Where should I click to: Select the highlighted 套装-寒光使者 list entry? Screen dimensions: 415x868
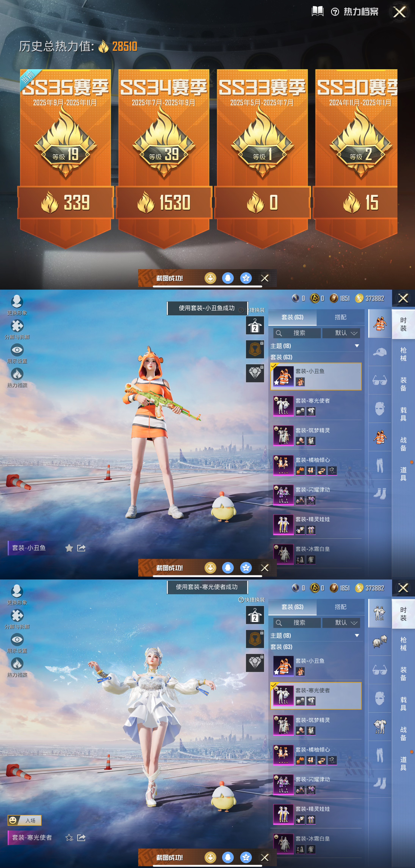click(x=316, y=696)
